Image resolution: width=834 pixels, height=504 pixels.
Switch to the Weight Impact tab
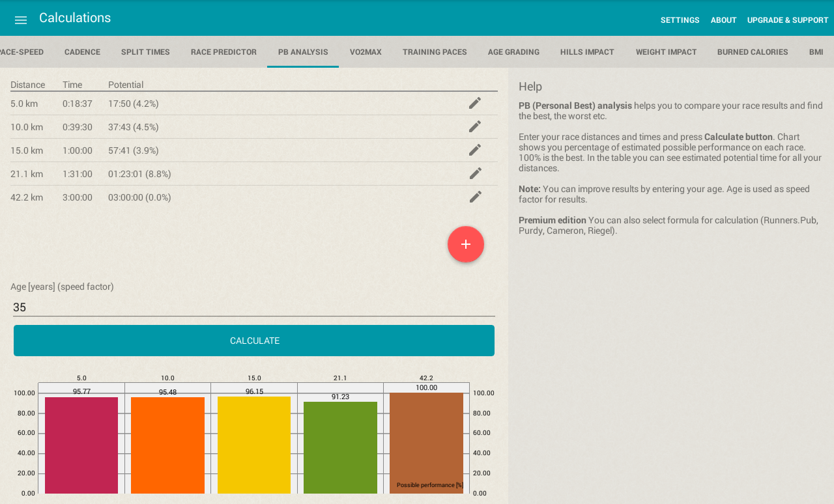click(x=666, y=52)
